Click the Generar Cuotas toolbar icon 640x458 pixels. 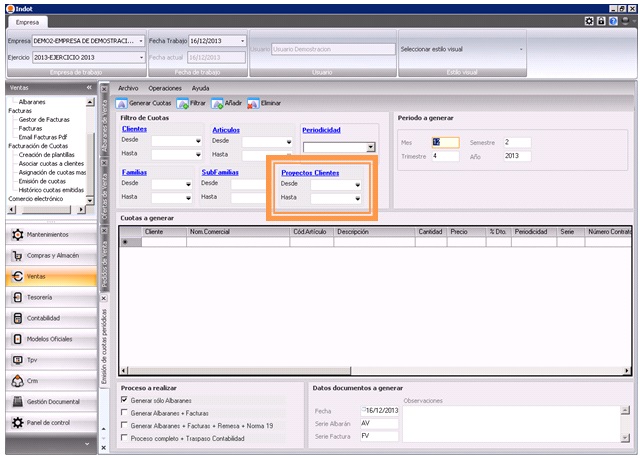[121, 103]
